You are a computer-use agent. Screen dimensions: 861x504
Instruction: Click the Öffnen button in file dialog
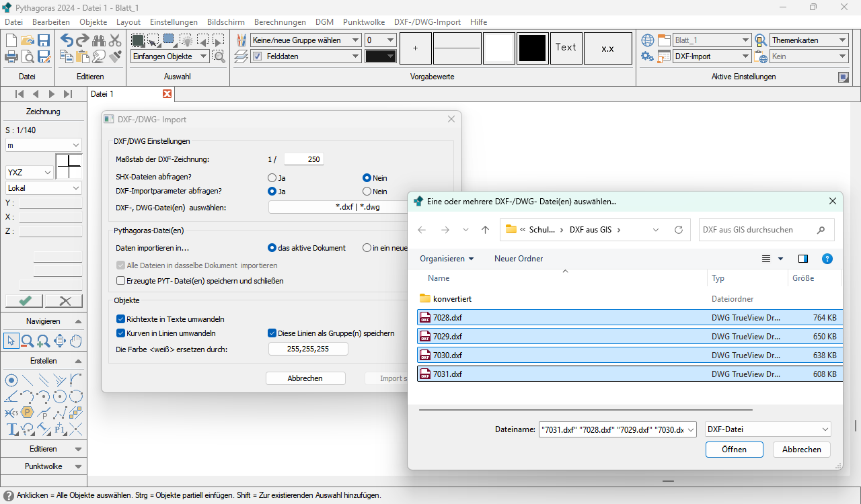tap(735, 450)
